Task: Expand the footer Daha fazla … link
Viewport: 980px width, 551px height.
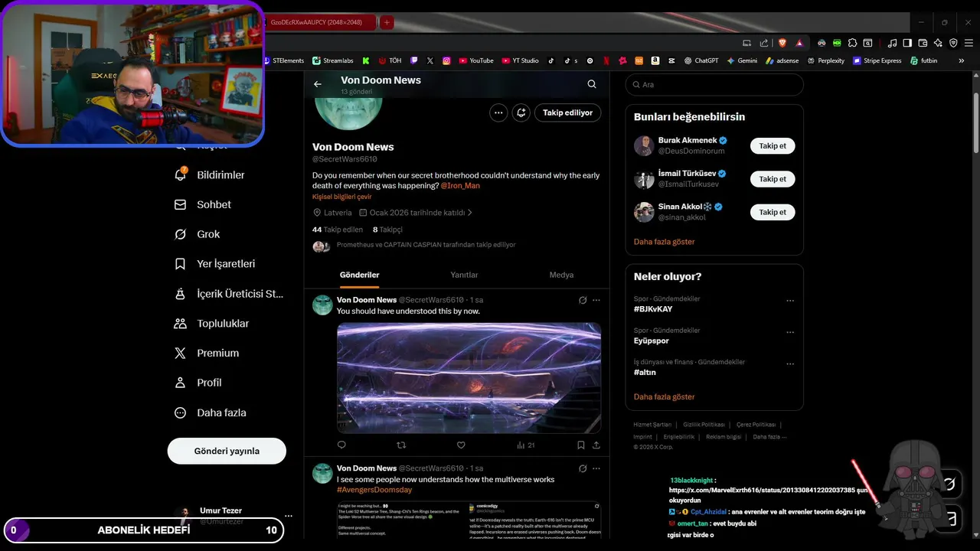Action: click(x=769, y=437)
